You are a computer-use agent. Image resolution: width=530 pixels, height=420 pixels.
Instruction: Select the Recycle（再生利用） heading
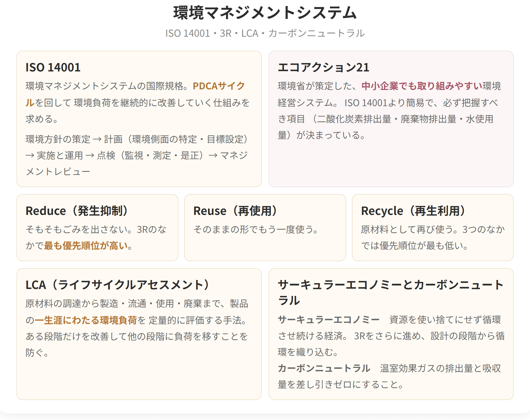coord(414,211)
